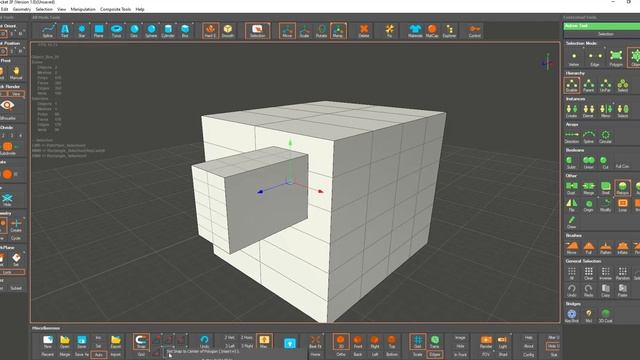Create a Star primitive
This screenshot has width=640, height=360.
click(x=82, y=31)
